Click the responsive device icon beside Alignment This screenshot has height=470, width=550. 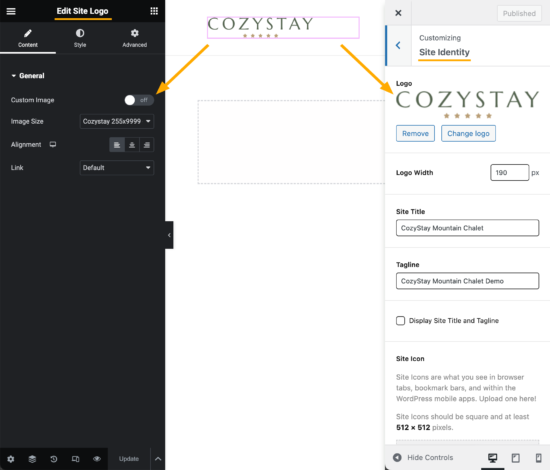click(x=53, y=145)
